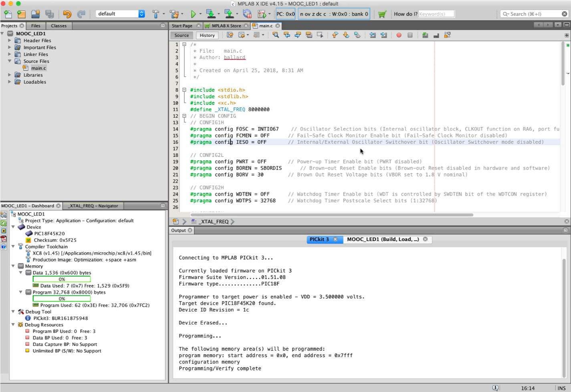Screen dimensions: 571x392
Task: Open Run Project dropdown arrow
Action: (200, 14)
